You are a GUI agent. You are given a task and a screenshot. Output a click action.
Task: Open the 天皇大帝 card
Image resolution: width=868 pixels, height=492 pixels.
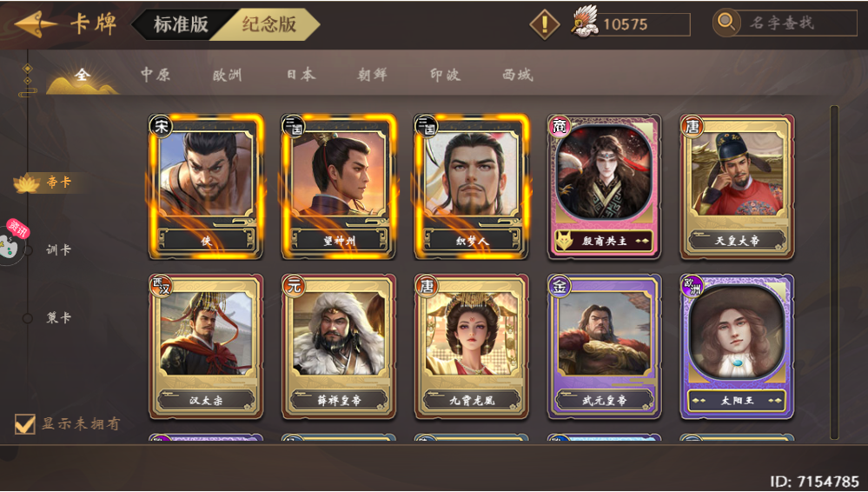tap(737, 187)
